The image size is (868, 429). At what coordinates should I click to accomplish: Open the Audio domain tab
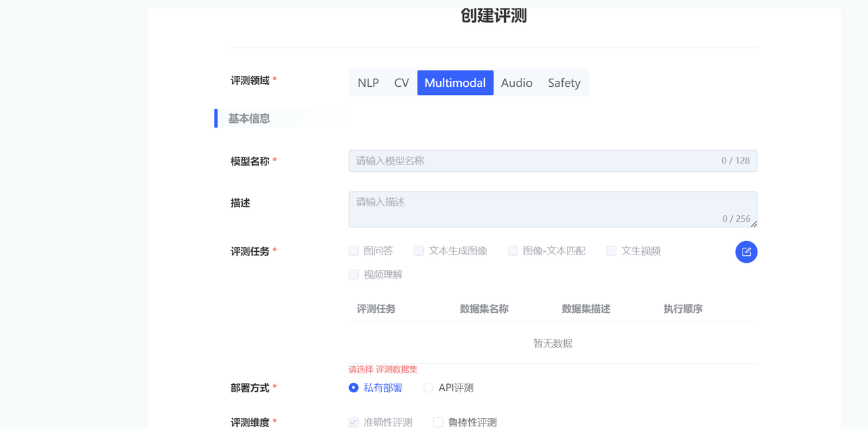517,83
